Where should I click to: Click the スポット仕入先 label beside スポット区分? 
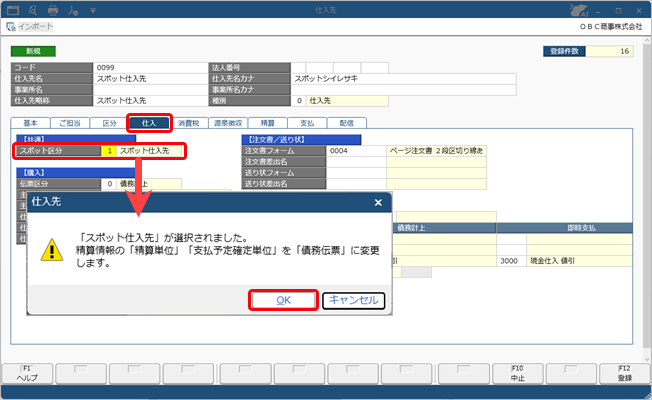[150, 151]
